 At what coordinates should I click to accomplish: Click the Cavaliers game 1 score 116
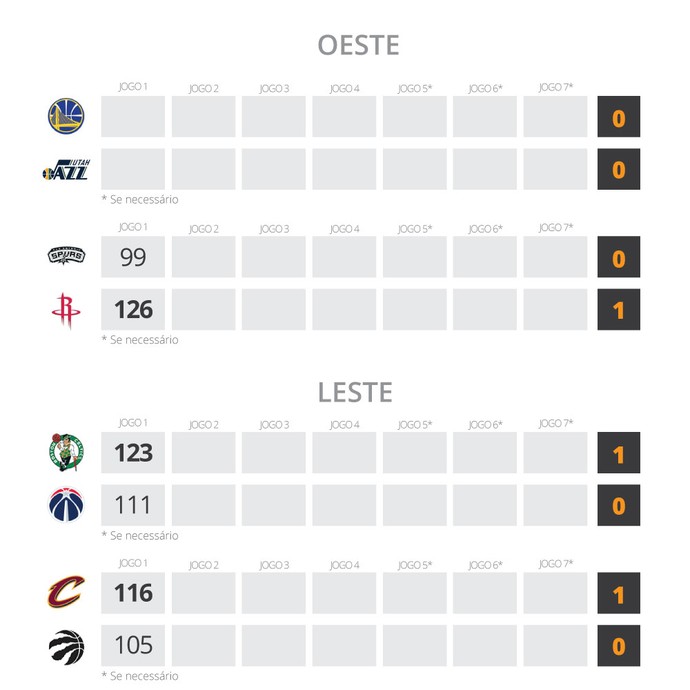coord(133,592)
